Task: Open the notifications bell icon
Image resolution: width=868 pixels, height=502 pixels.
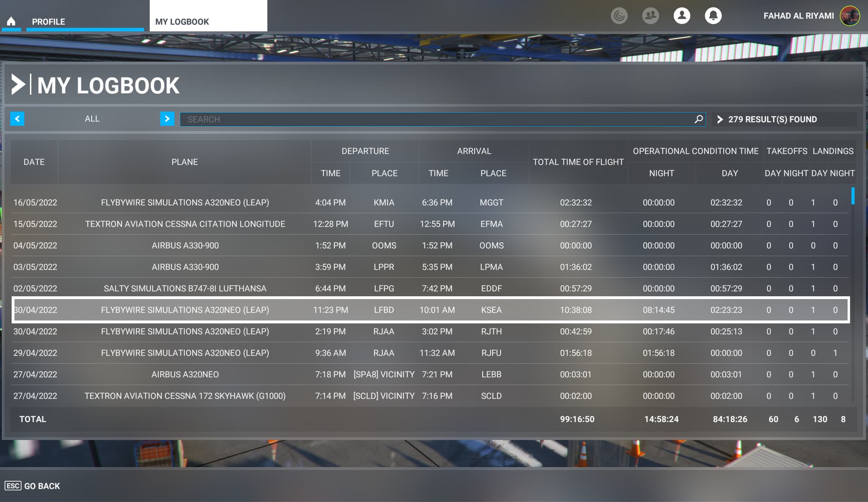Action: click(713, 16)
